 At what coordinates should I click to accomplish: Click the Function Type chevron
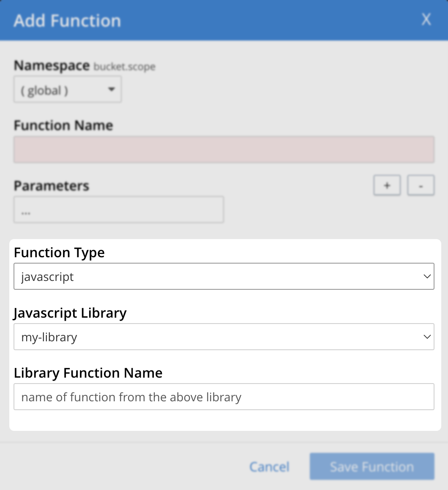click(427, 276)
